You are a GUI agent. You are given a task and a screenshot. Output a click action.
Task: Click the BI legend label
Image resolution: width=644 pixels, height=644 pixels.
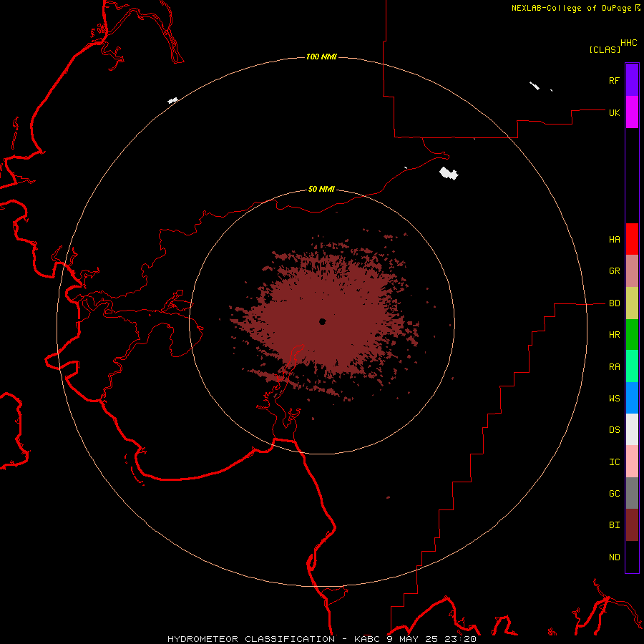(x=614, y=525)
